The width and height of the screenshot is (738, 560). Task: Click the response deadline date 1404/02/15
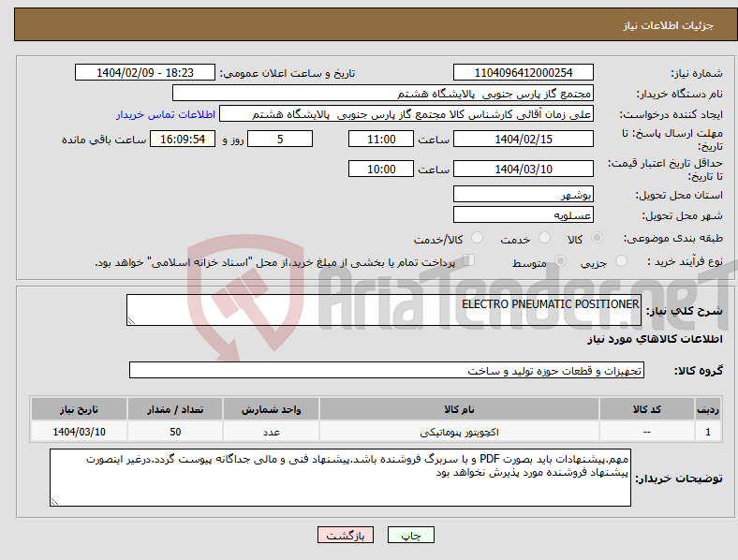click(x=523, y=139)
